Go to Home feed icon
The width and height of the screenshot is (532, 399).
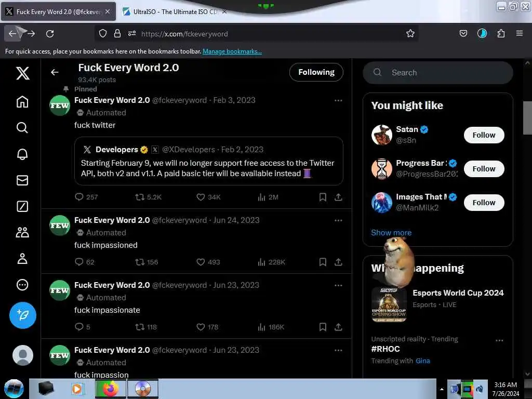22,101
